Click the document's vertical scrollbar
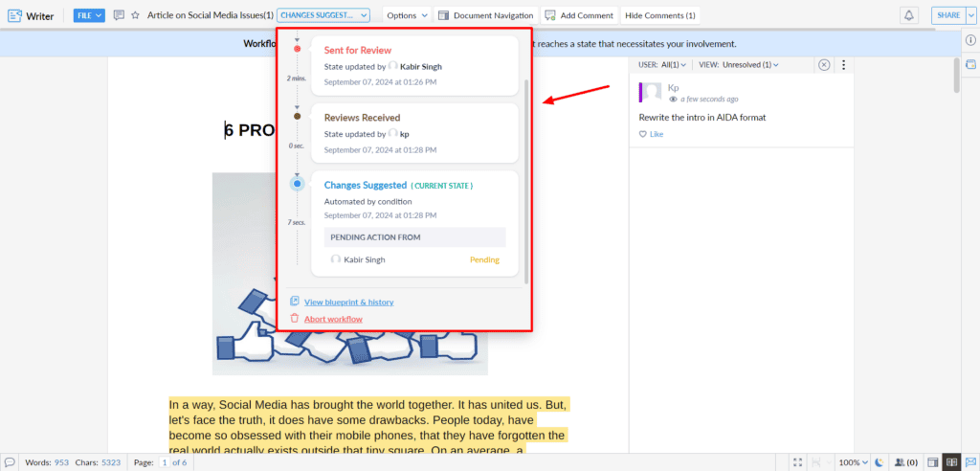Viewport: 980px width, 471px height. (x=956, y=75)
